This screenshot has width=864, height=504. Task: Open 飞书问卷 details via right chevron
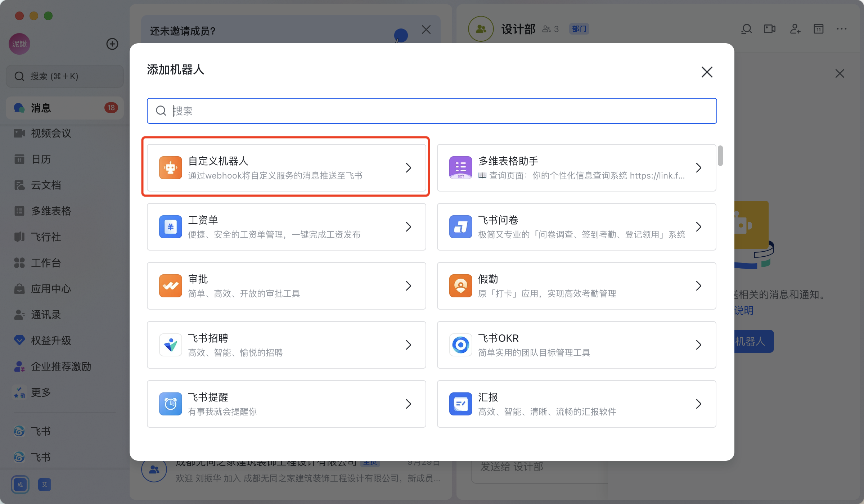[698, 227]
